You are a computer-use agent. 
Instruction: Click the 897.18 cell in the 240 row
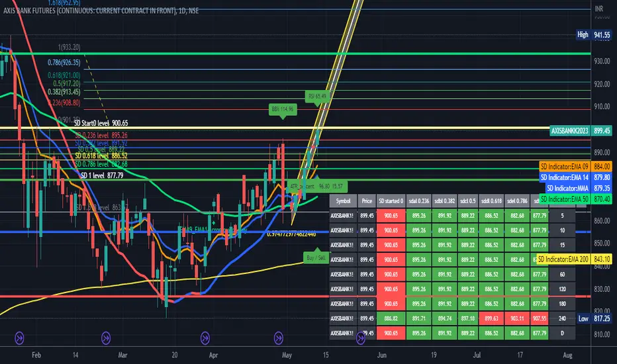click(468, 318)
